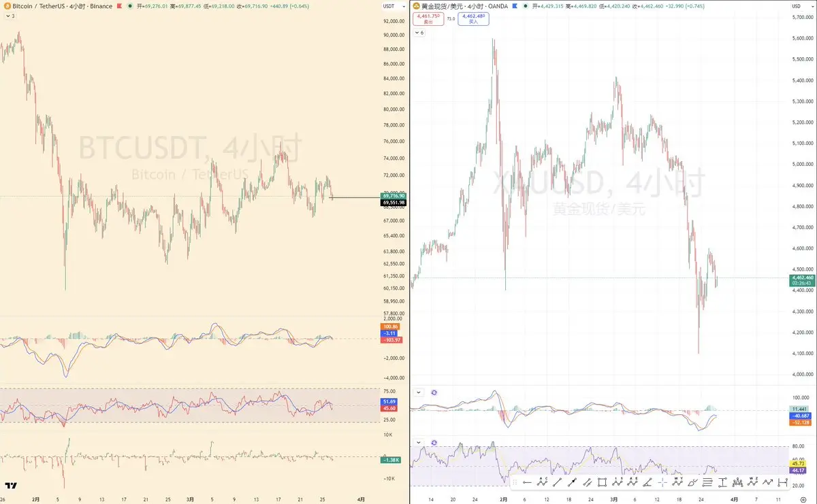The width and height of the screenshot is (817, 504).
Task: Open time axis settings gear on gold chart
Action: pyautogui.click(x=803, y=499)
